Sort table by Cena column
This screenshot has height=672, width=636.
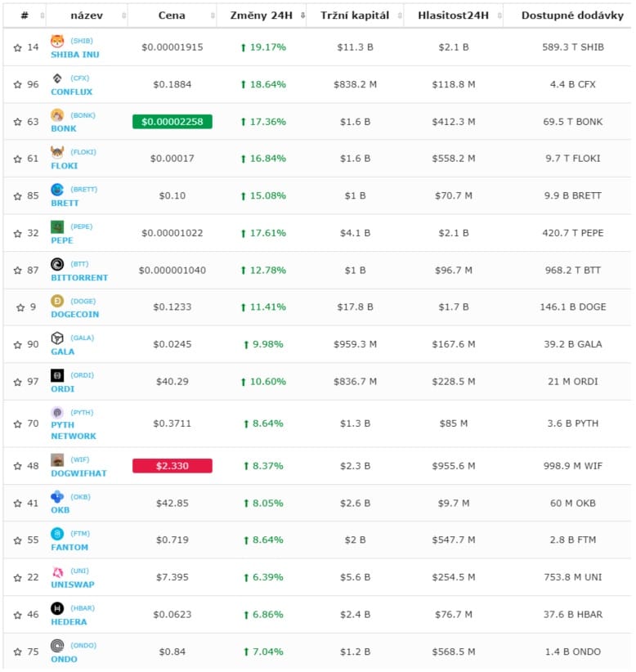(172, 16)
